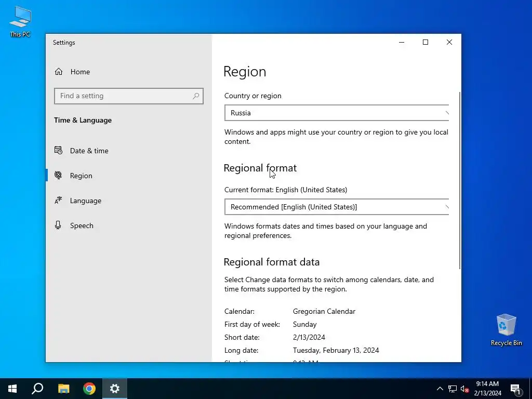Viewport: 532px width, 399px height.
Task: Open the Recommended English (United States) format dropdown
Action: point(337,207)
